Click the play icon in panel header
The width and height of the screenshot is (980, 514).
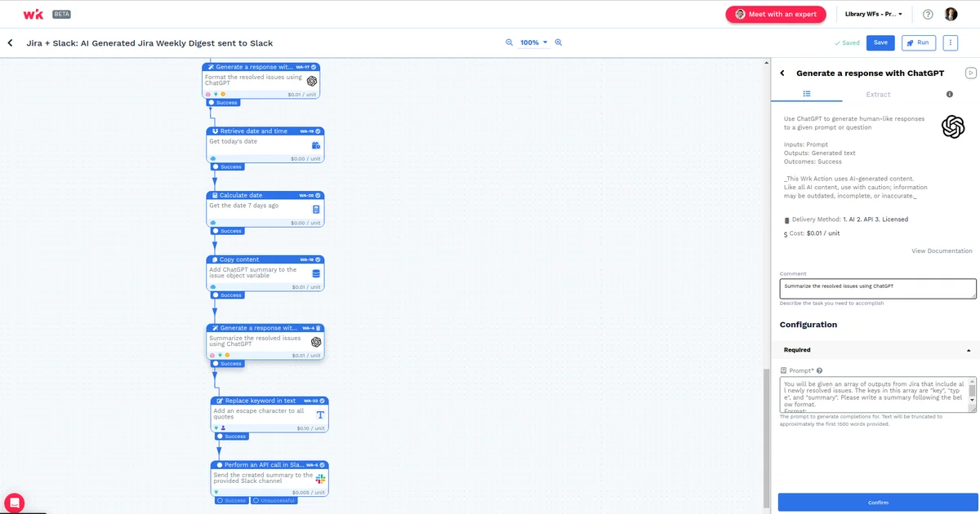[x=970, y=73]
